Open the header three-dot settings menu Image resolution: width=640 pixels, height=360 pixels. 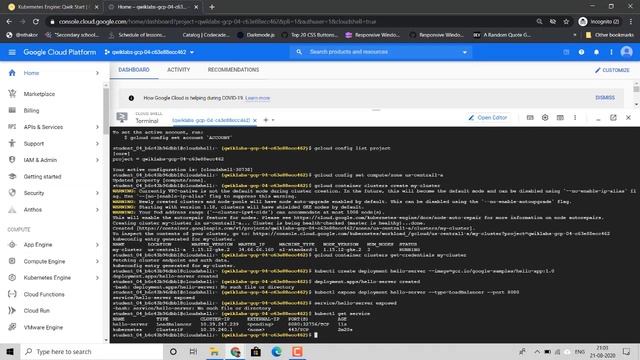pyautogui.click(x=611, y=52)
